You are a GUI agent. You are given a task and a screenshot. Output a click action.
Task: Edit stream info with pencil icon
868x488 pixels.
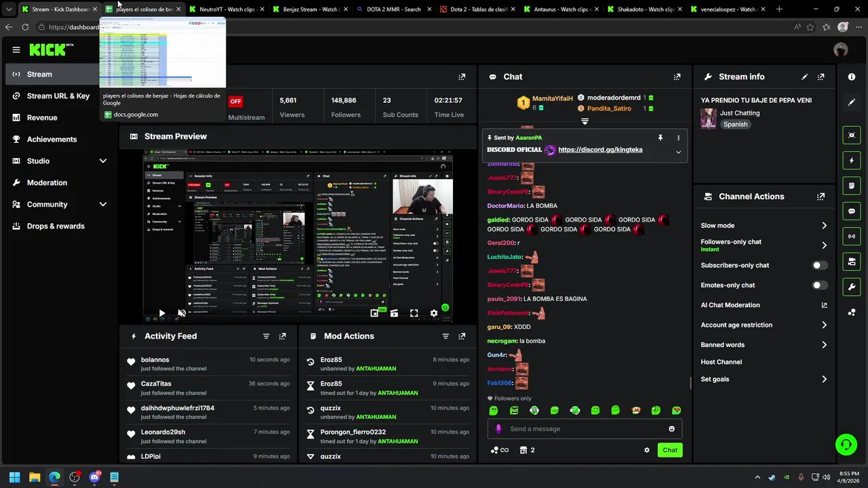804,77
